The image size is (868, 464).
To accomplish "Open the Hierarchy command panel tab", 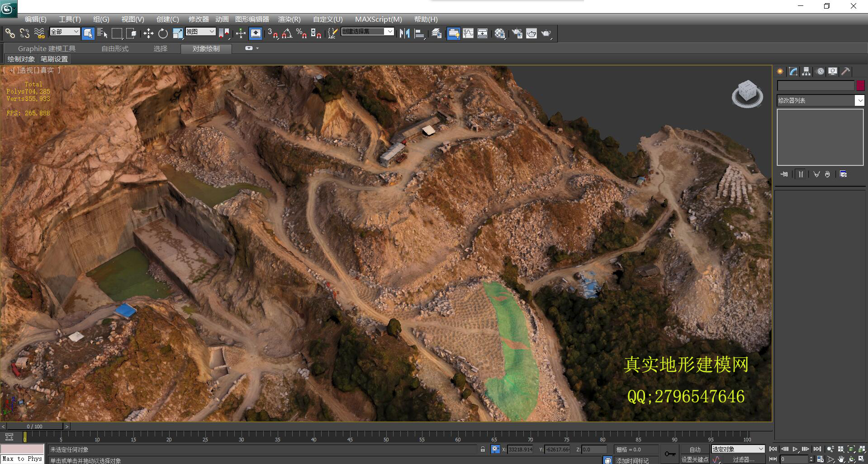I will coord(806,71).
